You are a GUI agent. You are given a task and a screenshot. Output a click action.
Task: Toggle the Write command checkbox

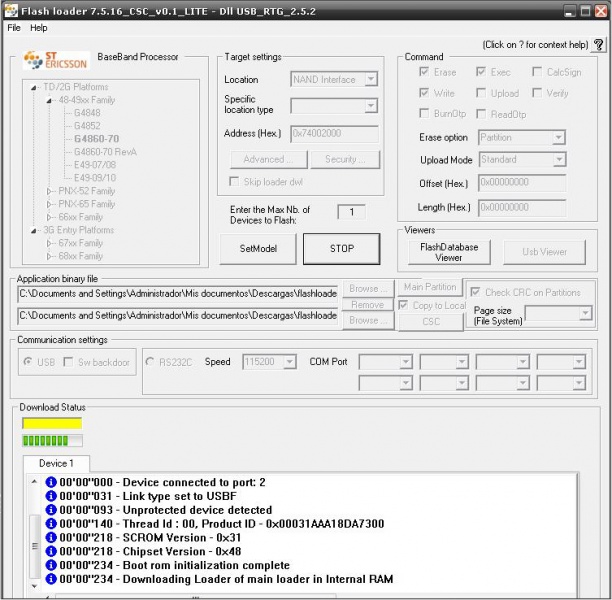pyautogui.click(x=423, y=93)
